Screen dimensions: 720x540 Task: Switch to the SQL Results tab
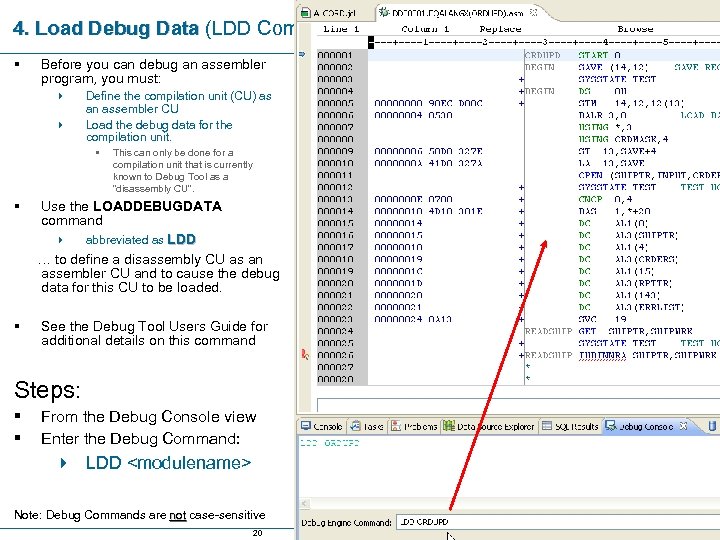click(x=577, y=426)
